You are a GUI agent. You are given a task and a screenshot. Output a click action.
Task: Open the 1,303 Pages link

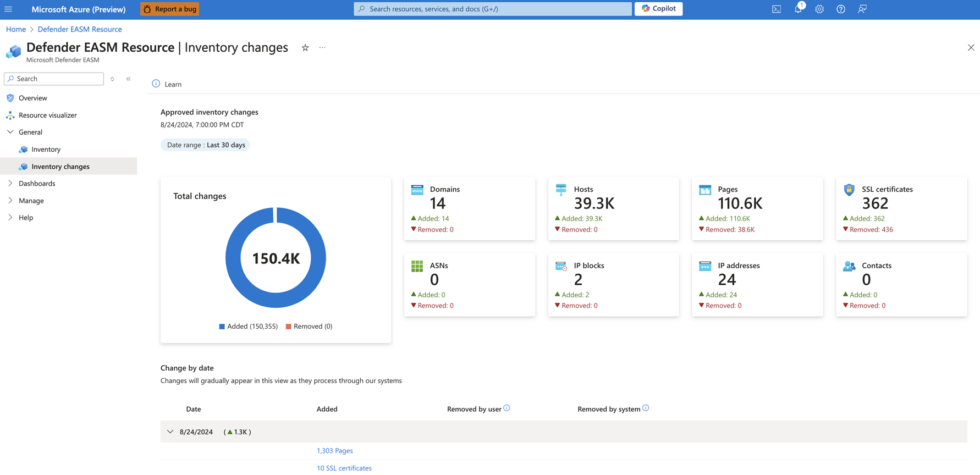click(x=334, y=450)
